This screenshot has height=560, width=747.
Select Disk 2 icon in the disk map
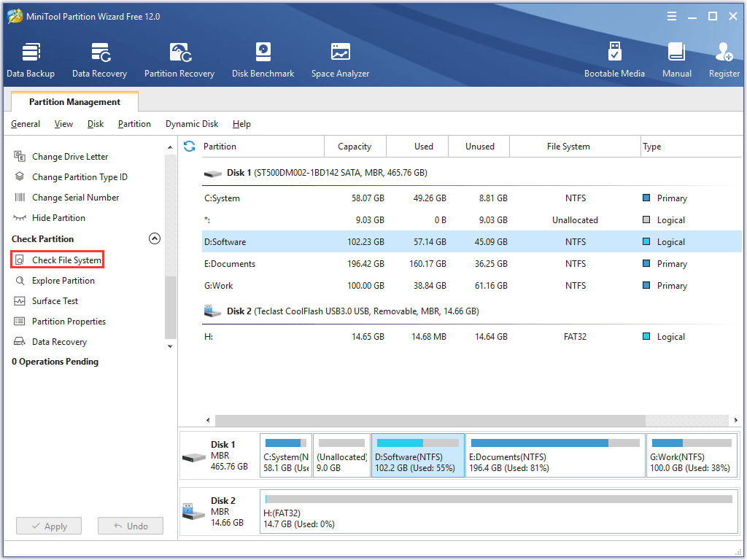pyautogui.click(x=194, y=512)
